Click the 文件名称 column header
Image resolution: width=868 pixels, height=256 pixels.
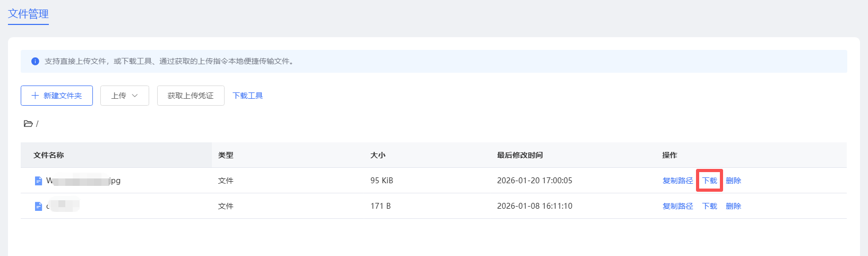point(48,155)
